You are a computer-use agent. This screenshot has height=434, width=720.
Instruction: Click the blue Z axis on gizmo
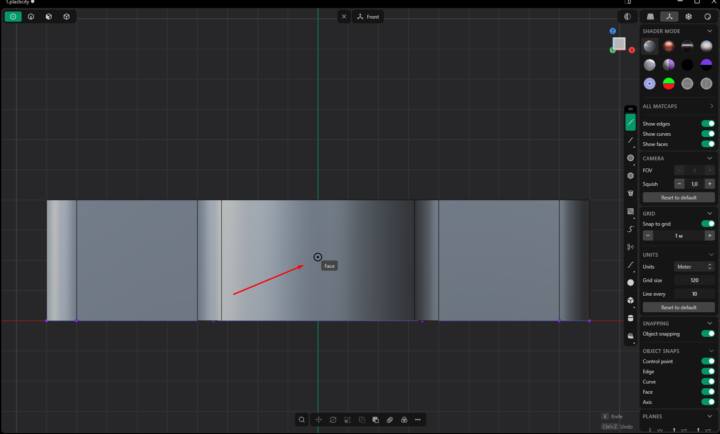click(x=613, y=31)
